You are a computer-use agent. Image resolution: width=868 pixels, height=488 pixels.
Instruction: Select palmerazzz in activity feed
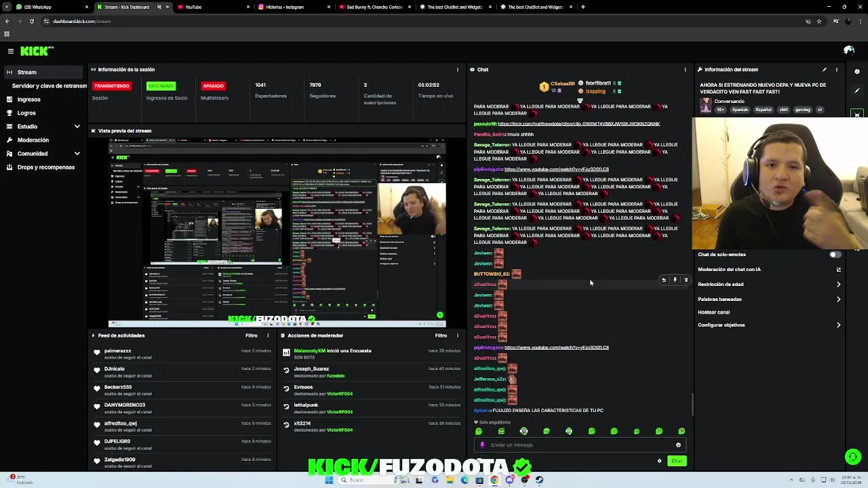click(x=118, y=351)
